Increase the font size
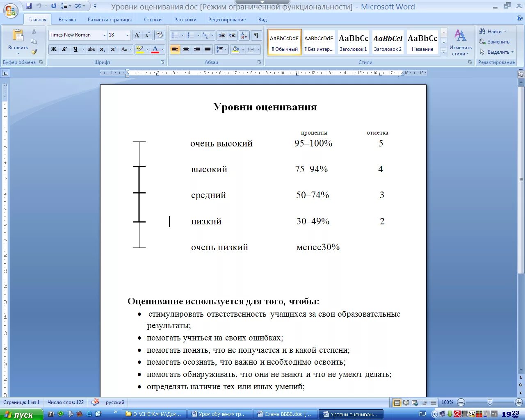Viewport: 525px width, 420px height. pos(137,35)
